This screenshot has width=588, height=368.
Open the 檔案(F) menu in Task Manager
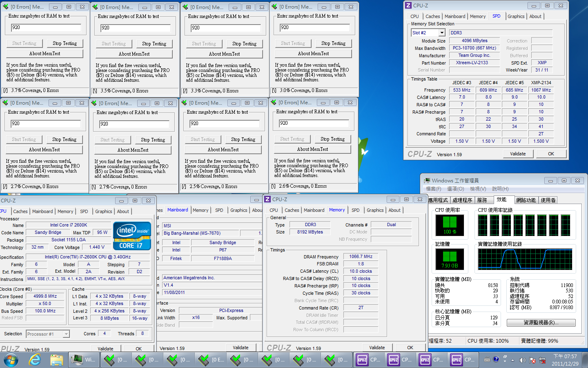coord(434,189)
